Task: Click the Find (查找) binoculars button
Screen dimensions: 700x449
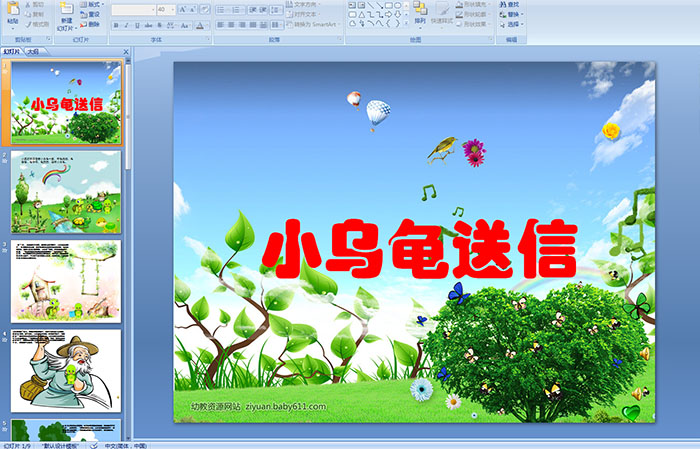Action: [x=509, y=4]
